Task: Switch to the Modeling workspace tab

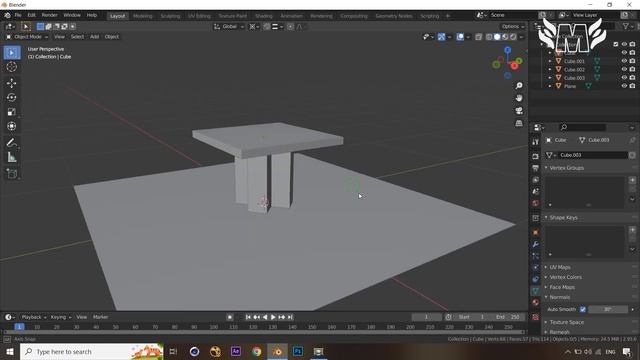Action: pyautogui.click(x=142, y=16)
